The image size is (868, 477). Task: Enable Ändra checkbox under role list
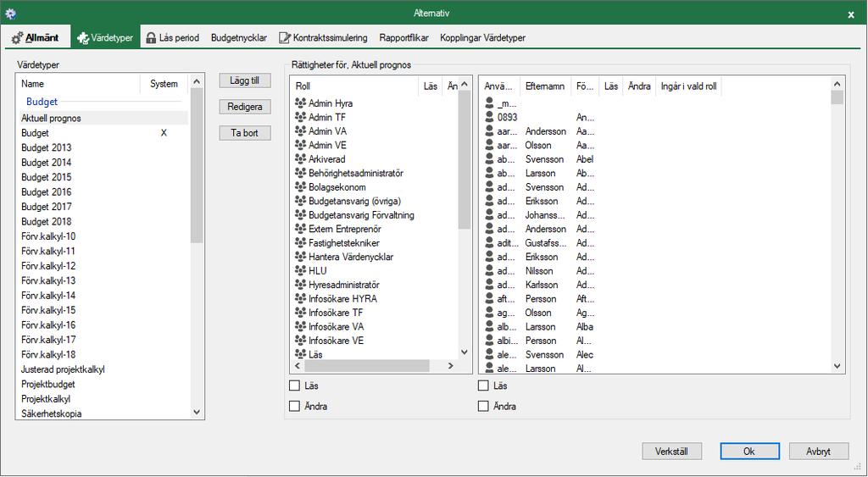[x=294, y=406]
